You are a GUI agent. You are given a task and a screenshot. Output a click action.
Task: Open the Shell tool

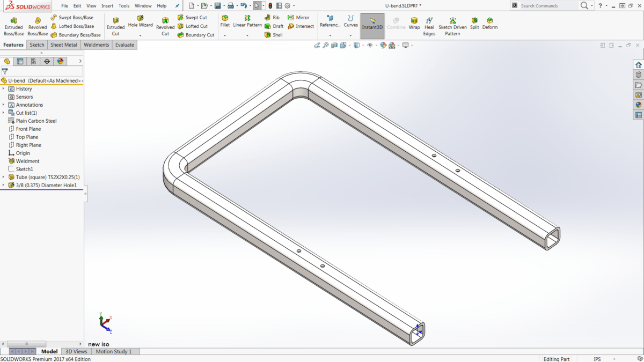tap(277, 34)
